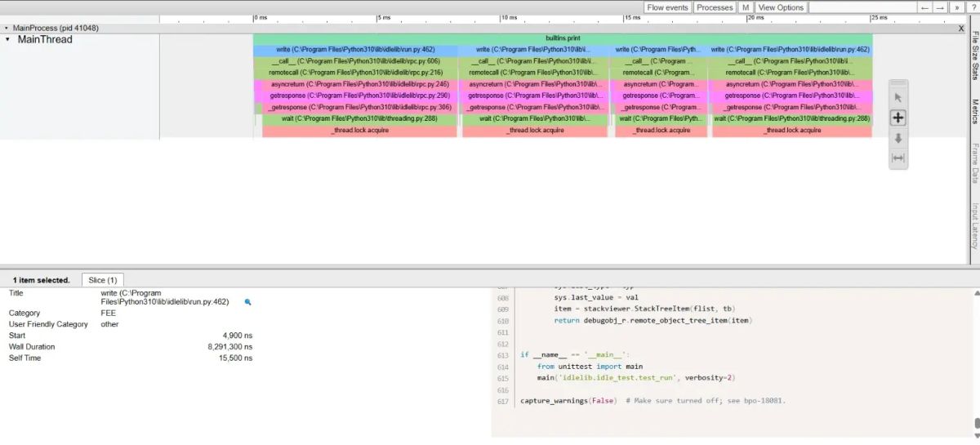Open the Processes dropdown
Image resolution: width=980 pixels, height=445 pixels.
715,7
